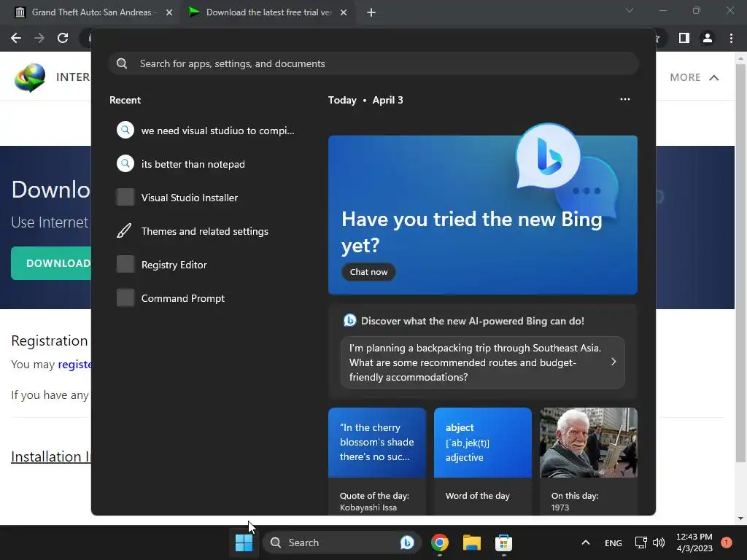Reload the page in Chrome
This screenshot has width=747, height=560.
coord(63,38)
